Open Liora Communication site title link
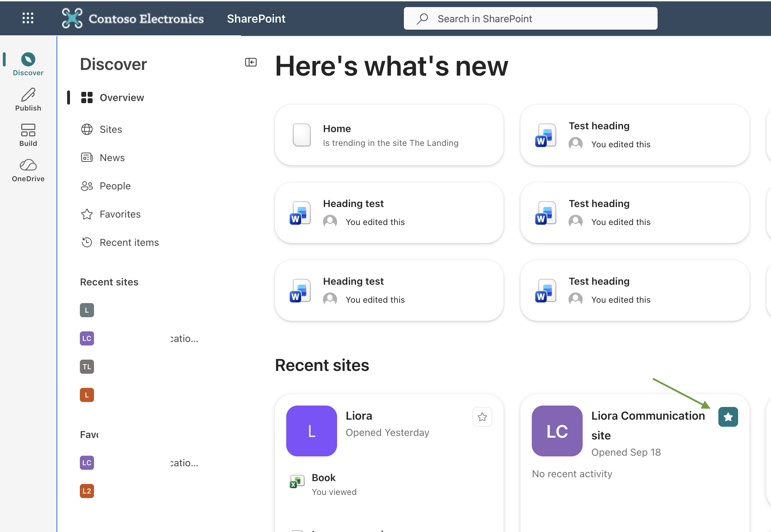 [x=648, y=426]
